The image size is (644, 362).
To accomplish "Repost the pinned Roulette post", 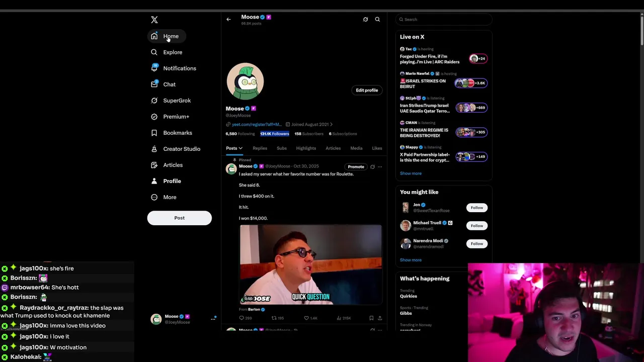I will coord(278,318).
